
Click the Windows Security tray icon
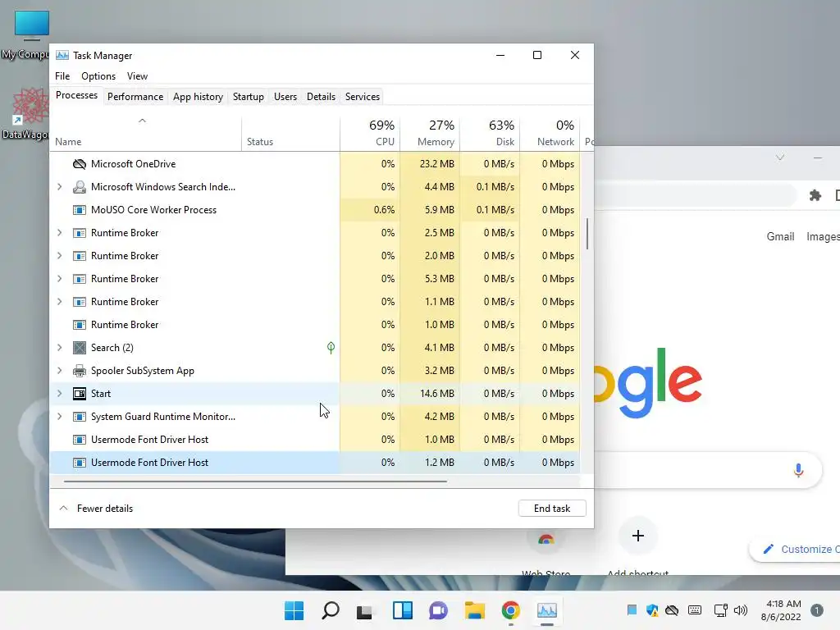[652, 610]
